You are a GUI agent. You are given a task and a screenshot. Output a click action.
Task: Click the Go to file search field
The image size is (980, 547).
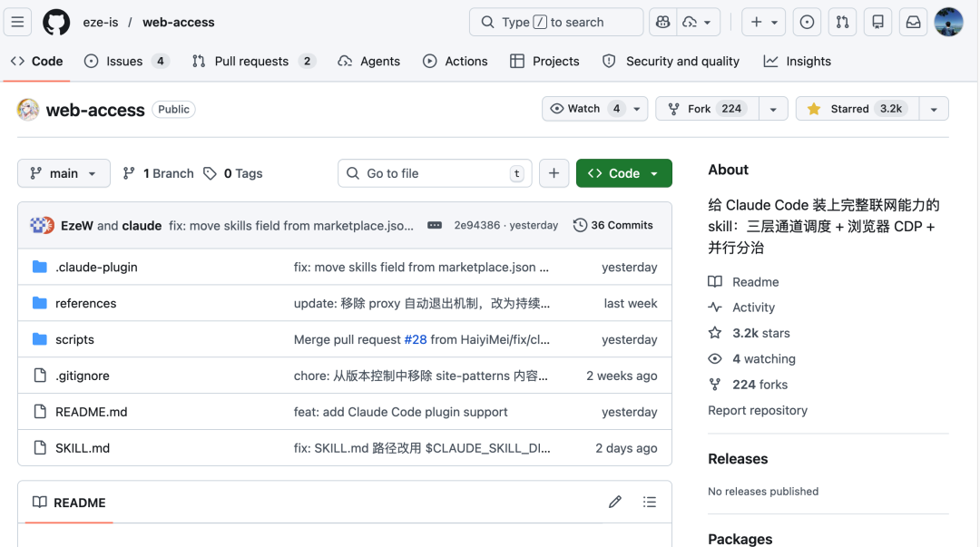pos(434,173)
